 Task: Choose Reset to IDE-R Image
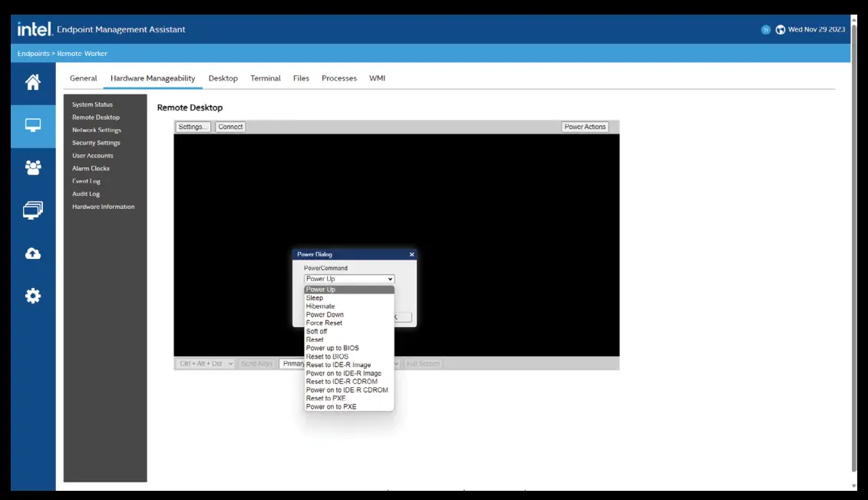coord(348,365)
